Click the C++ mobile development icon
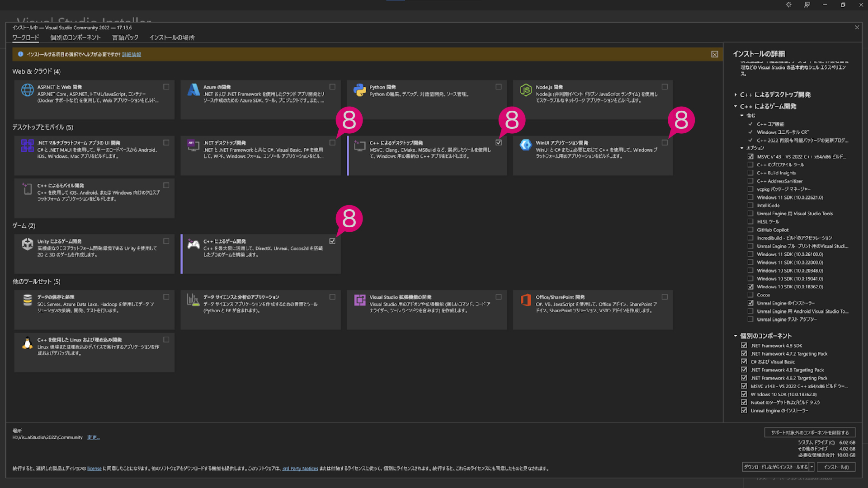The height and width of the screenshot is (488, 868). [28, 188]
